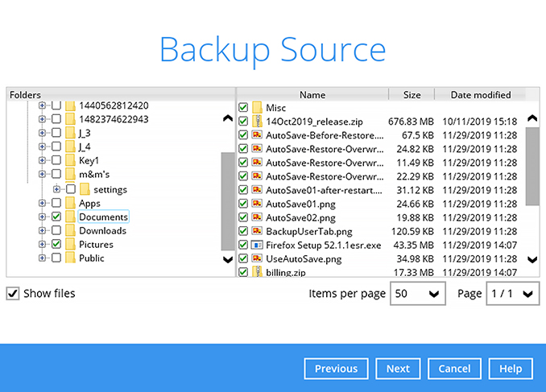Click the settings folder icon in tree
The height and width of the screenshot is (392, 546).
85,189
